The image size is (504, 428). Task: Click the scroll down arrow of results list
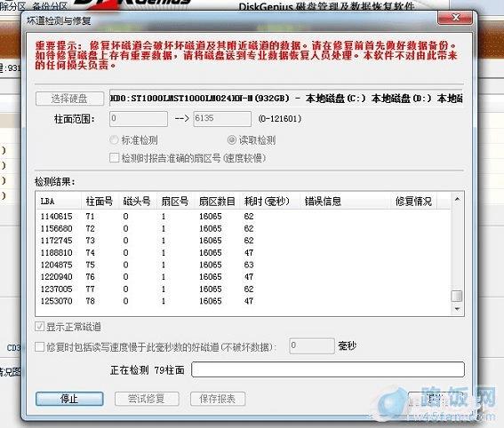pos(457,309)
